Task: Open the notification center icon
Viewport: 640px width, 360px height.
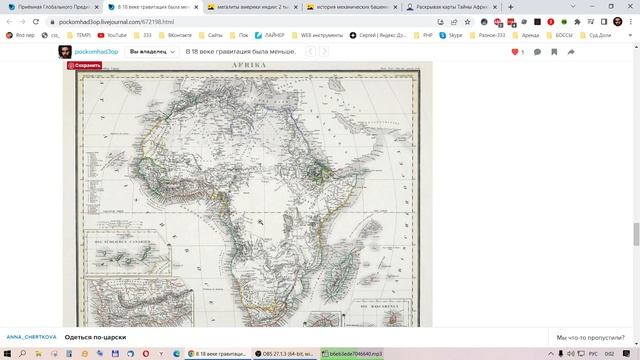Action: coord(627,353)
